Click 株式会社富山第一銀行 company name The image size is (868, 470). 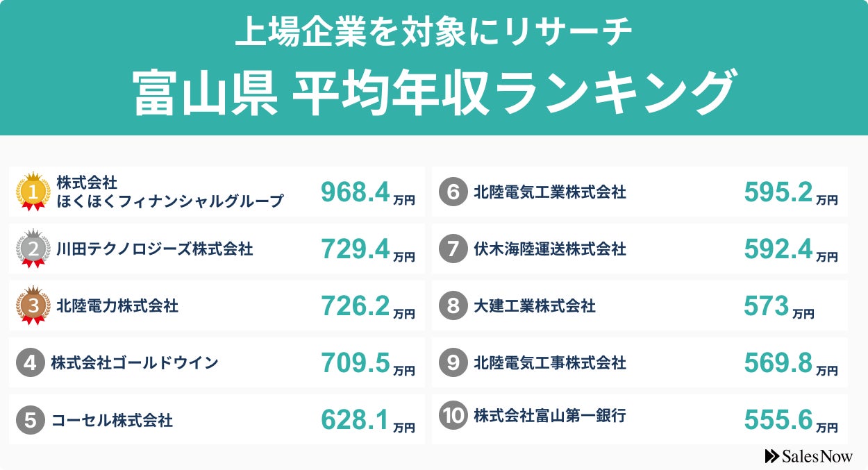[x=550, y=416]
